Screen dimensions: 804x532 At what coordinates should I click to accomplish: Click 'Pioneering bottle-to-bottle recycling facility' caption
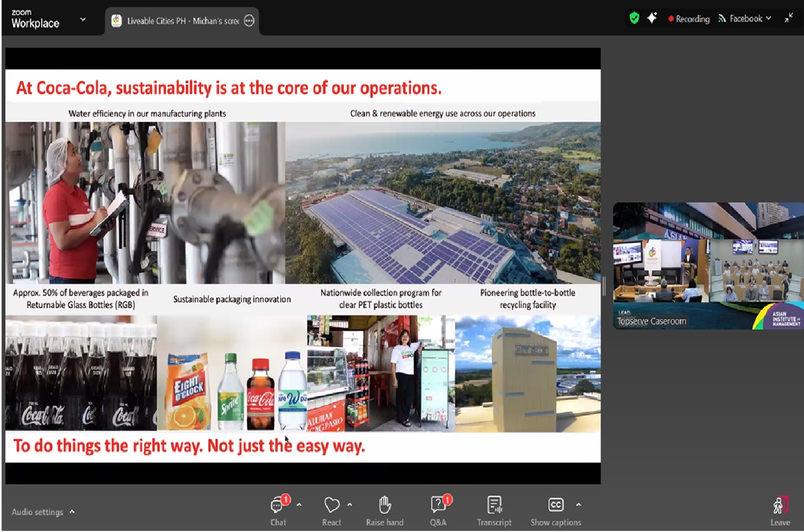(528, 299)
